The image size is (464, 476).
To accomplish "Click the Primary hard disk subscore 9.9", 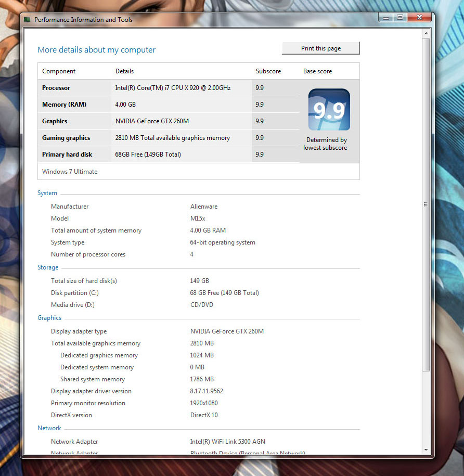I will pos(260,155).
